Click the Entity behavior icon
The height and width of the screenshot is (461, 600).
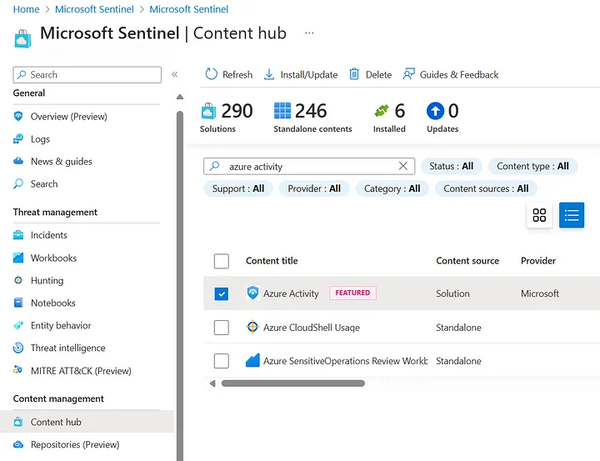(18, 325)
